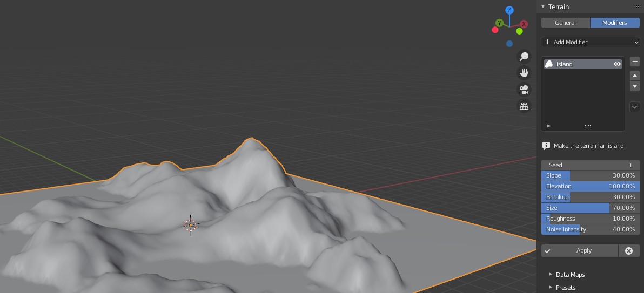Open modifier list specials chevron menu

pos(635,107)
